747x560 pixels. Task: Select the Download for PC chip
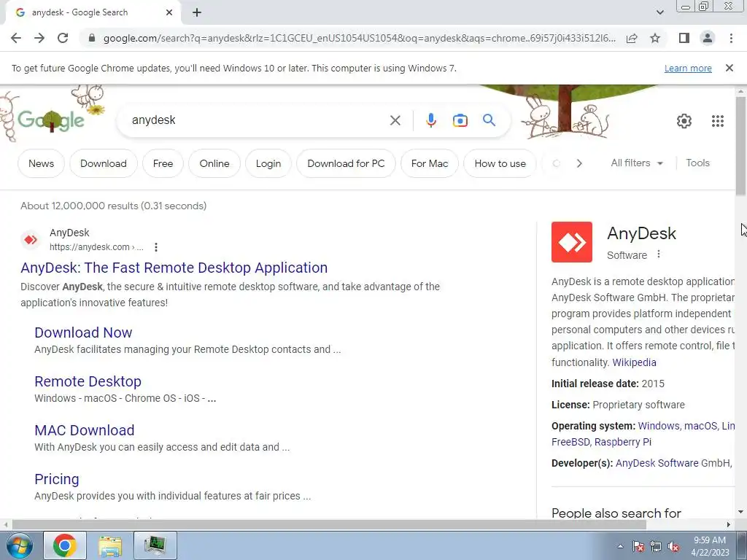346,163
